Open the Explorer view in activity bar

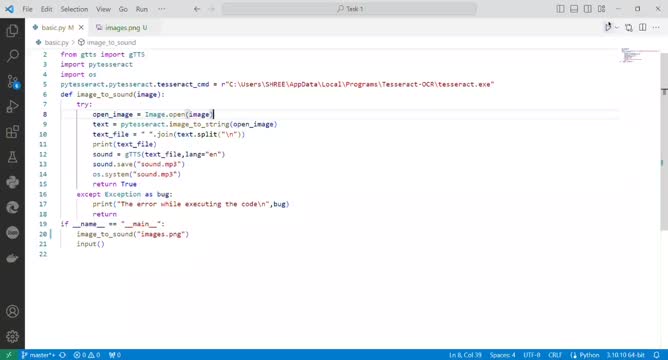tap(12, 31)
